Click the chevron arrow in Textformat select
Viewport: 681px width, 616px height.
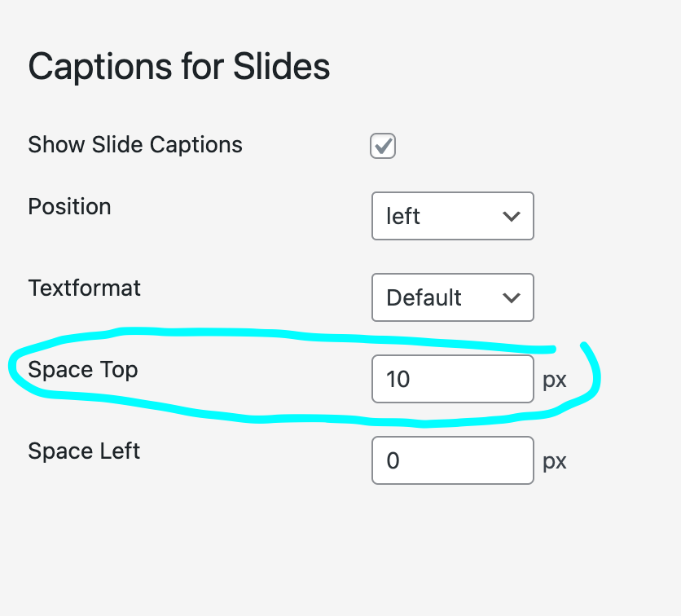[512, 297]
